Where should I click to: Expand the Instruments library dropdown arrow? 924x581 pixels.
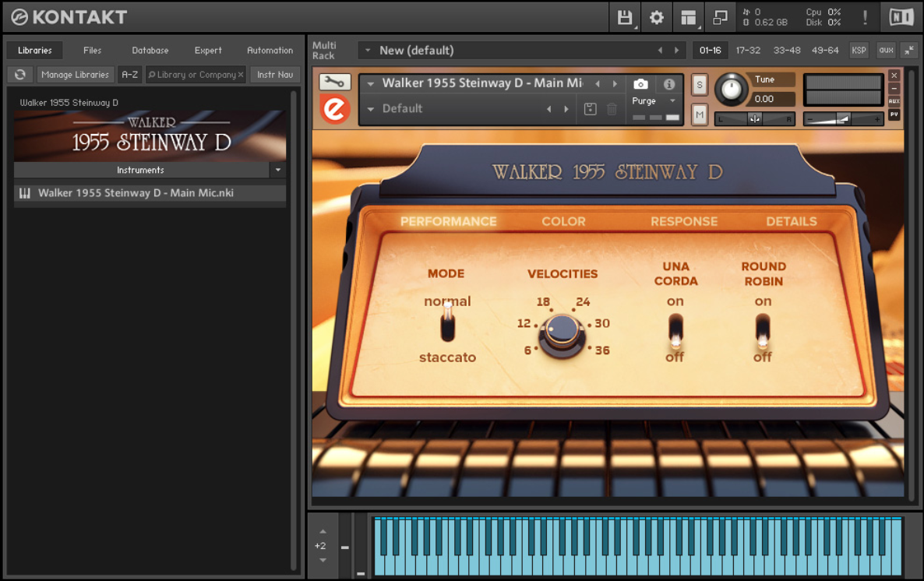click(278, 171)
